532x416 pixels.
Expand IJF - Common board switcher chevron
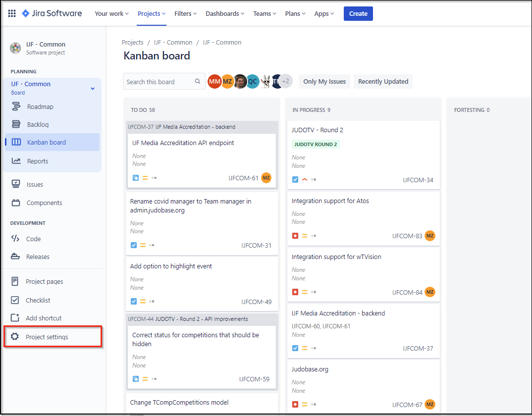click(x=92, y=88)
